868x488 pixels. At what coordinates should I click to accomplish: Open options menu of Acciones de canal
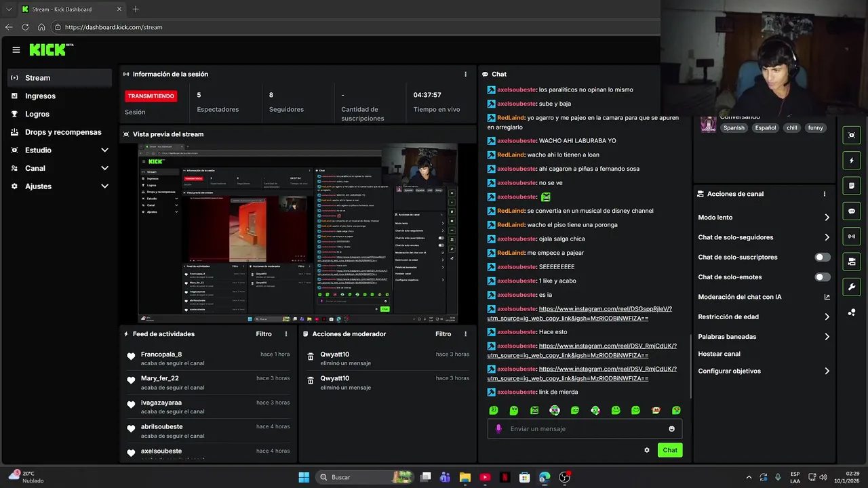click(x=825, y=194)
